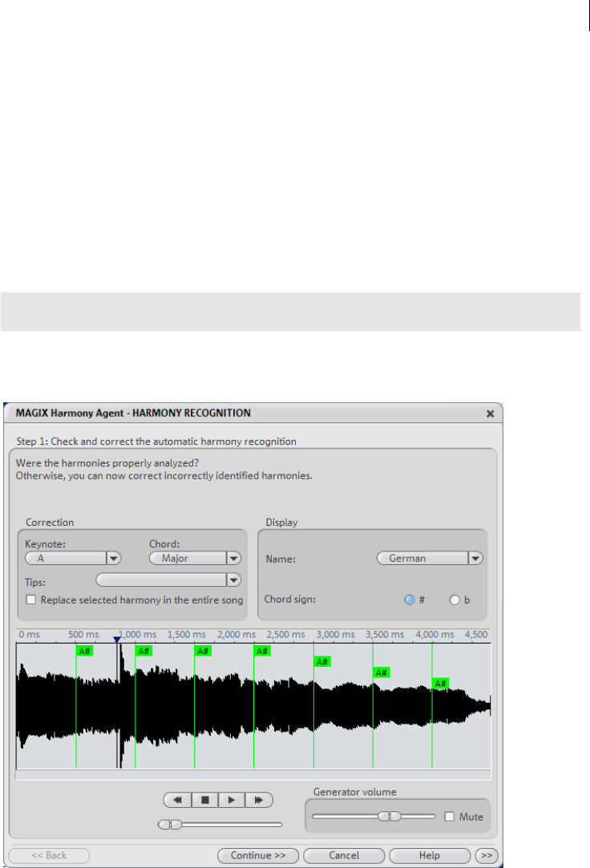Select the # chord sign option
This screenshot has width=590, height=868.
click(x=410, y=600)
